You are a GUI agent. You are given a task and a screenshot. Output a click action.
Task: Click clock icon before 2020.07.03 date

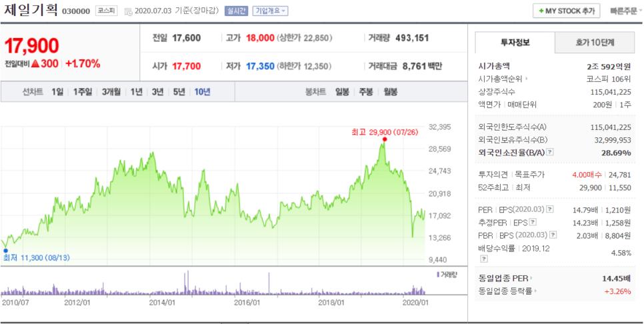[128, 11]
